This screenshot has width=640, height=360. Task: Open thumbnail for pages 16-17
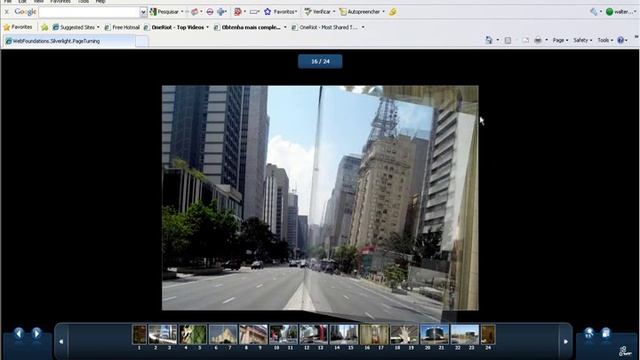pyautogui.click(x=374, y=334)
